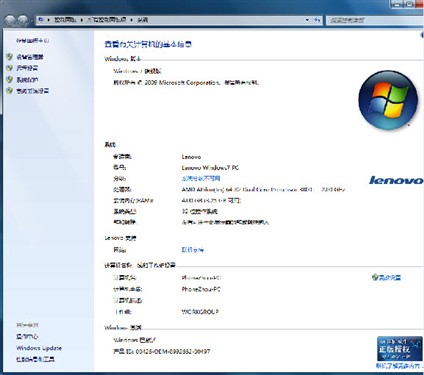This screenshot has height=375, width=424.
Task: Open Control Panel Home link in sidebar
Action: click(33, 41)
